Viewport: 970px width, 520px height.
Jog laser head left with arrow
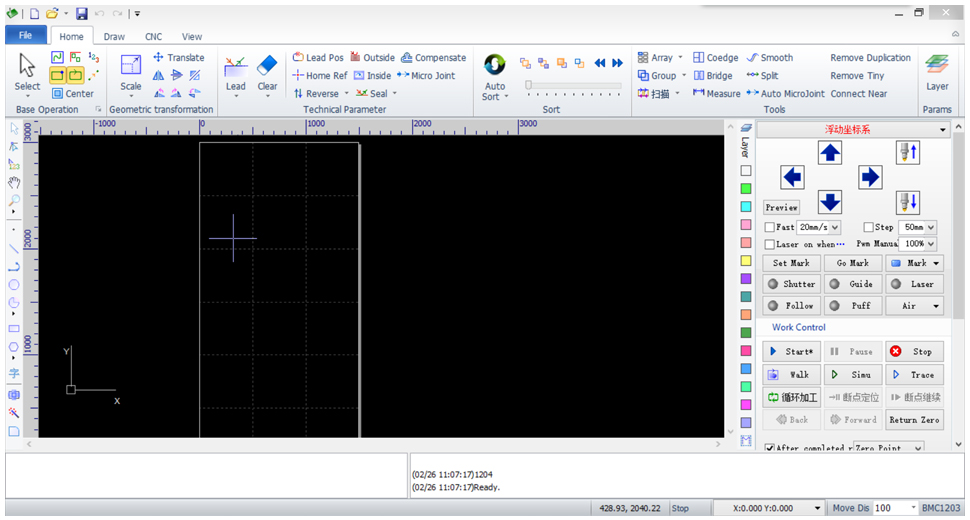[x=792, y=177]
